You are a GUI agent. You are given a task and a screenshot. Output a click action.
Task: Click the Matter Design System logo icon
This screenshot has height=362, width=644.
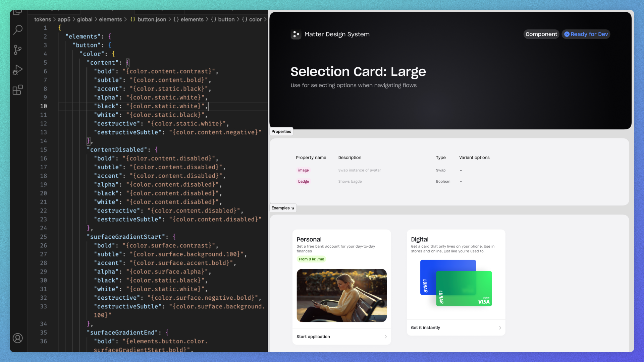click(x=296, y=34)
